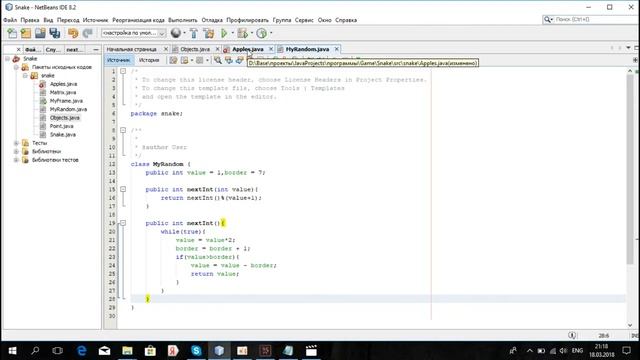Click the volume speaker tray icon
The image size is (640, 360).
pyautogui.click(x=563, y=351)
